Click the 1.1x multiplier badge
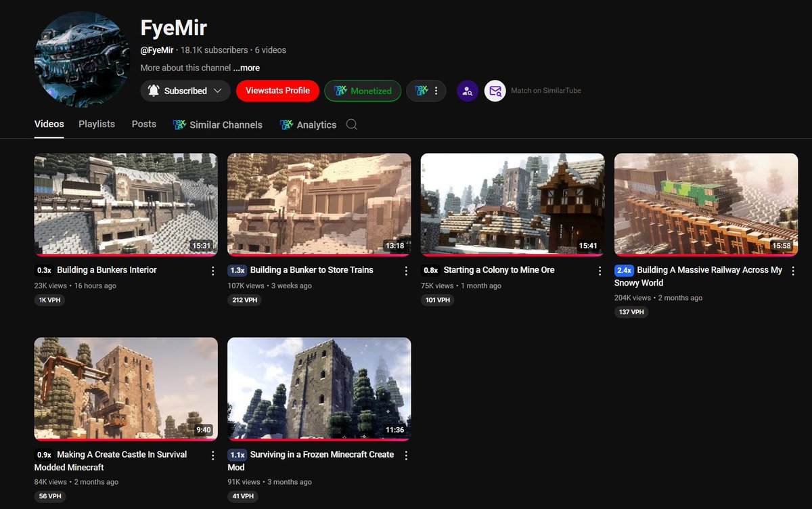This screenshot has width=812, height=509. tap(238, 455)
